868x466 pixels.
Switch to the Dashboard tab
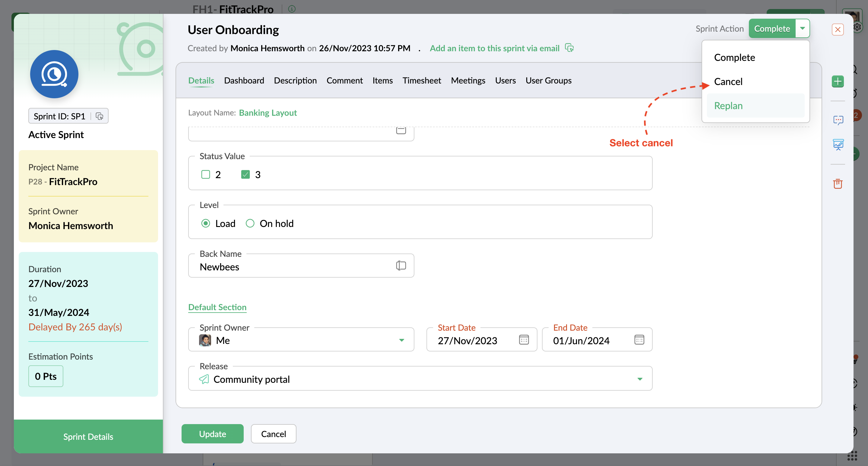tap(244, 80)
